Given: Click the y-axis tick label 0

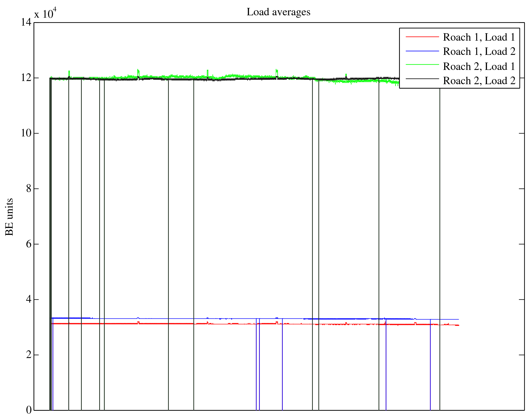Looking at the screenshot, I should (x=28, y=410).
